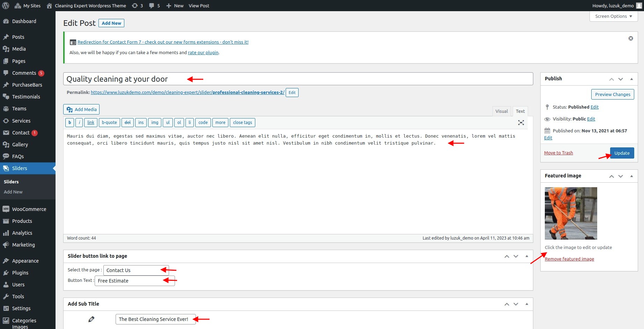The height and width of the screenshot is (329, 644).
Task: Click the featured image thumbnail
Action: (x=571, y=213)
